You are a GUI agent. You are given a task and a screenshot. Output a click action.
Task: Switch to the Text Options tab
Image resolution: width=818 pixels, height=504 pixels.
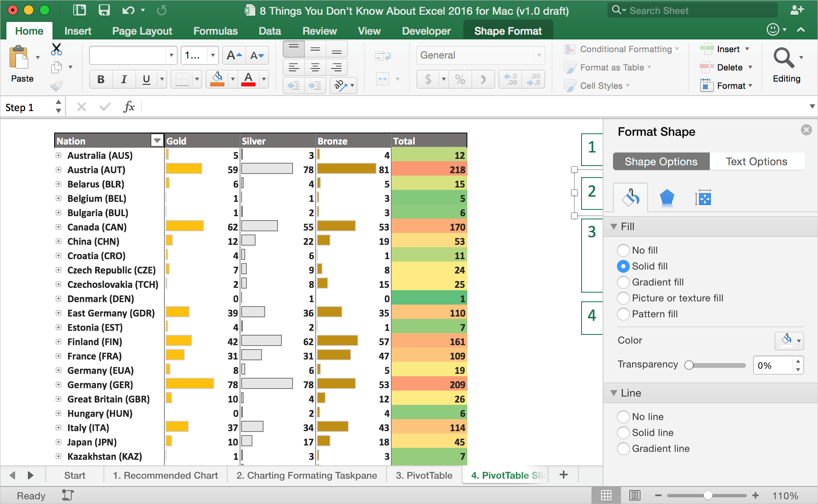point(757,161)
